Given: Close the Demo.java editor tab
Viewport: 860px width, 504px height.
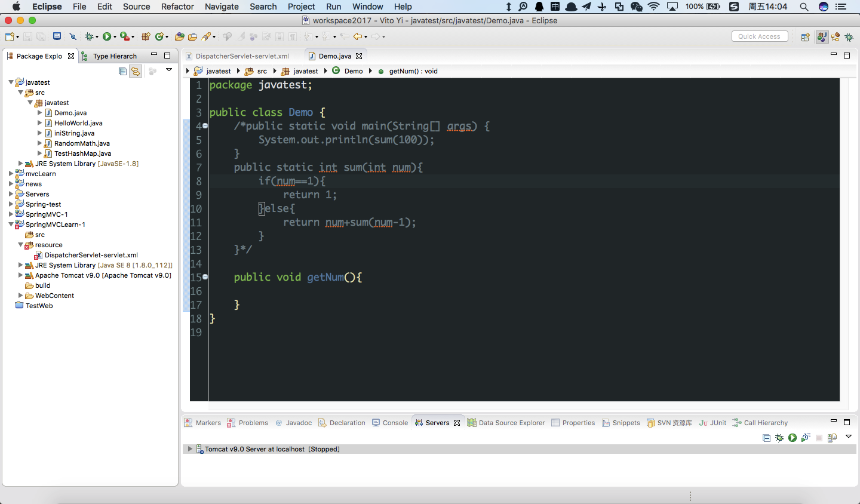Looking at the screenshot, I should click(x=359, y=56).
